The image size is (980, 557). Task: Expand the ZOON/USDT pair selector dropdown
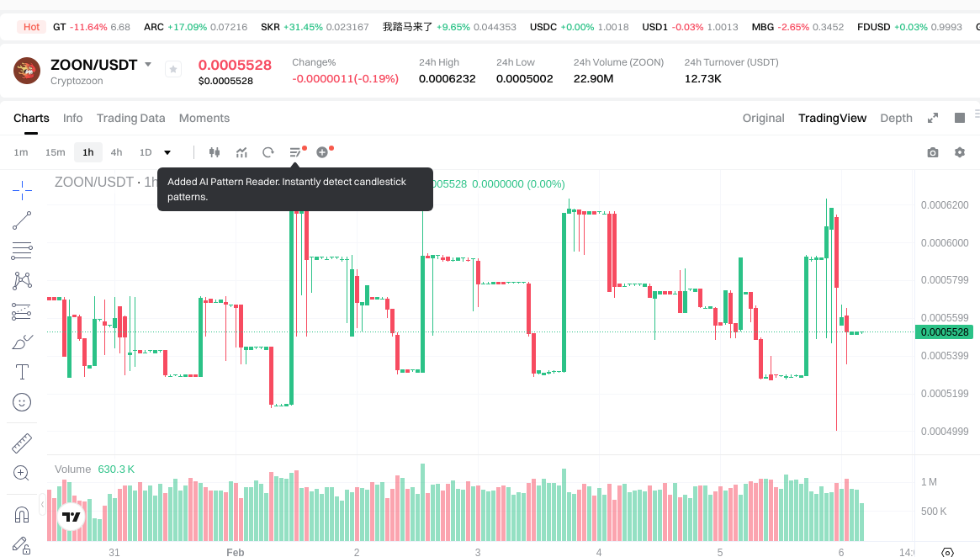(x=148, y=65)
